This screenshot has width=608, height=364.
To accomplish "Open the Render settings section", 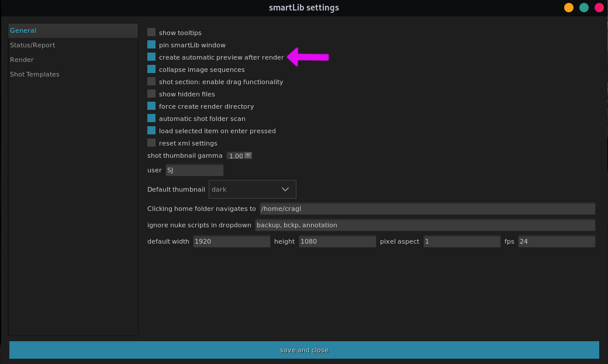I will (22, 59).
